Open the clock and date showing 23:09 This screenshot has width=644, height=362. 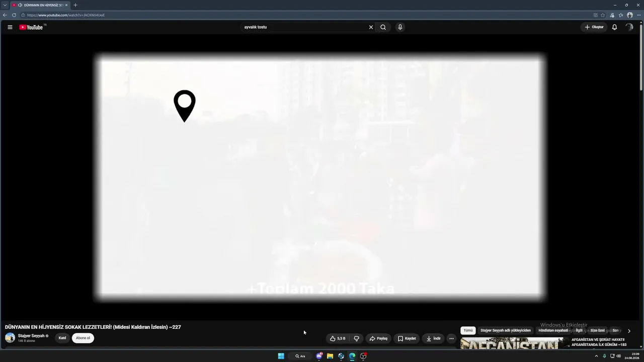click(632, 356)
